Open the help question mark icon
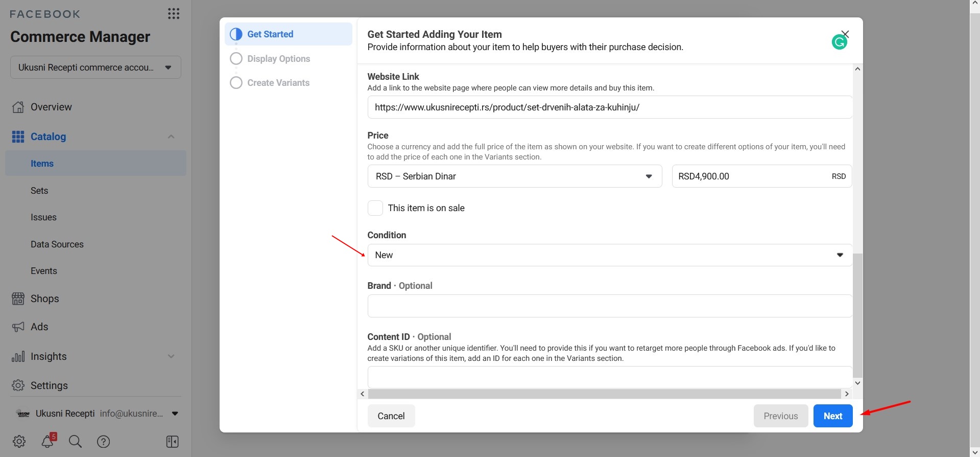Image resolution: width=980 pixels, height=457 pixels. point(103,441)
